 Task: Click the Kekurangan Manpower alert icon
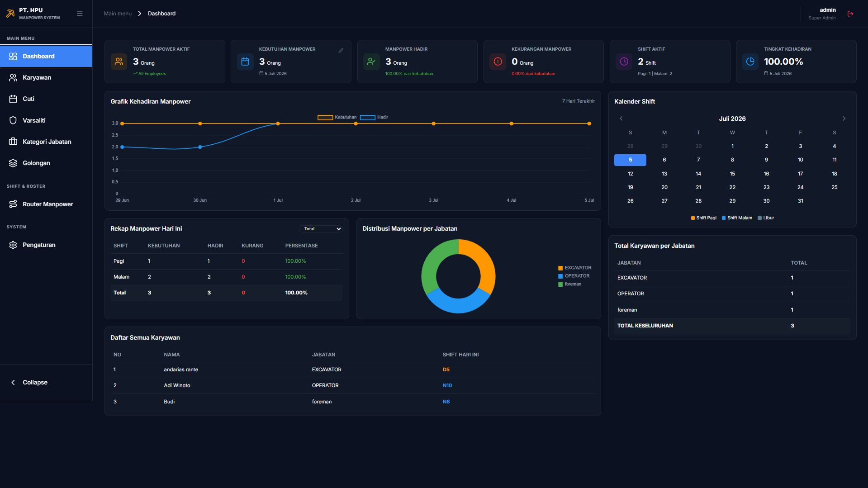pyautogui.click(x=498, y=62)
